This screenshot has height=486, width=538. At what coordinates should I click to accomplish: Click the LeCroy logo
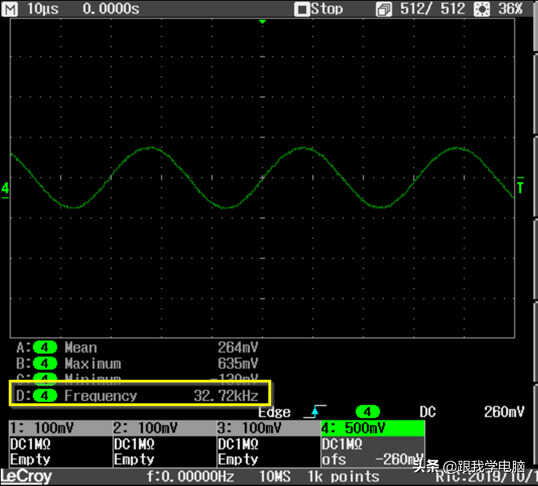(x=26, y=477)
